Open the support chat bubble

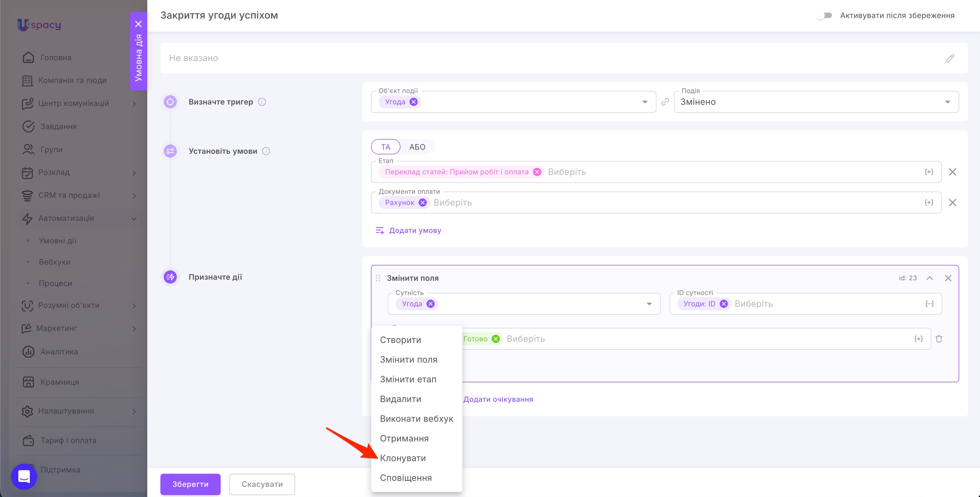tap(24, 476)
